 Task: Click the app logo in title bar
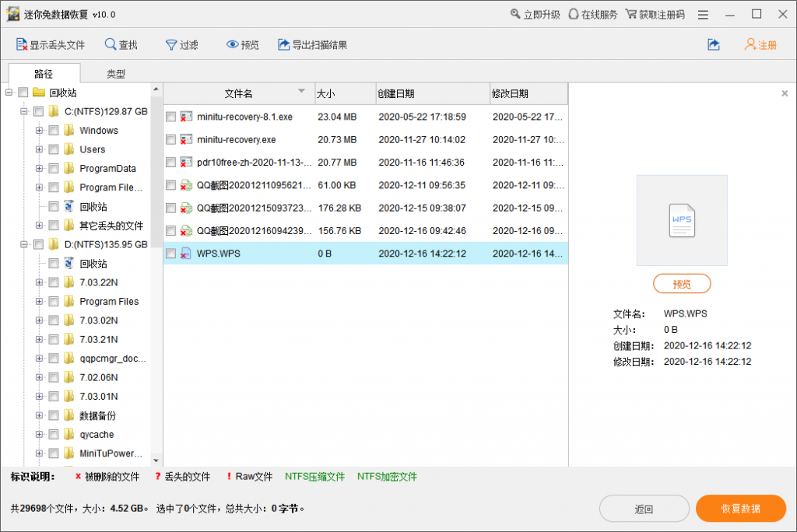pyautogui.click(x=13, y=14)
